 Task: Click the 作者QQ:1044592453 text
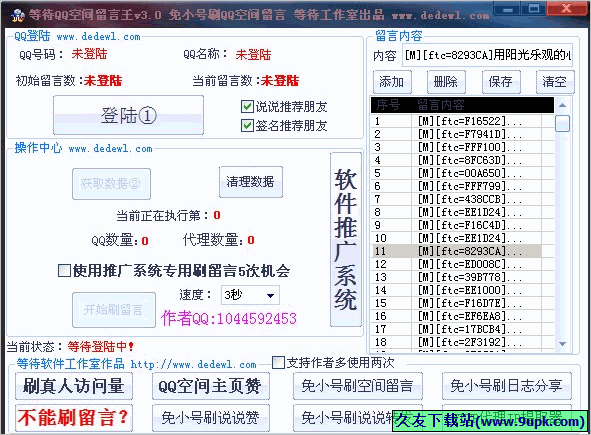pyautogui.click(x=229, y=319)
